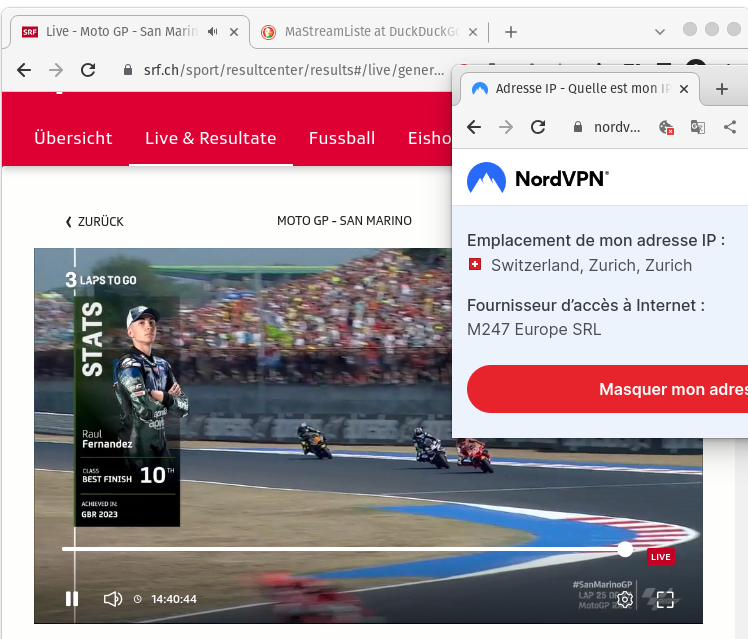The height and width of the screenshot is (639, 748).
Task: Close the MaStreamListe DuckDuckGo tab
Action: 473,32
